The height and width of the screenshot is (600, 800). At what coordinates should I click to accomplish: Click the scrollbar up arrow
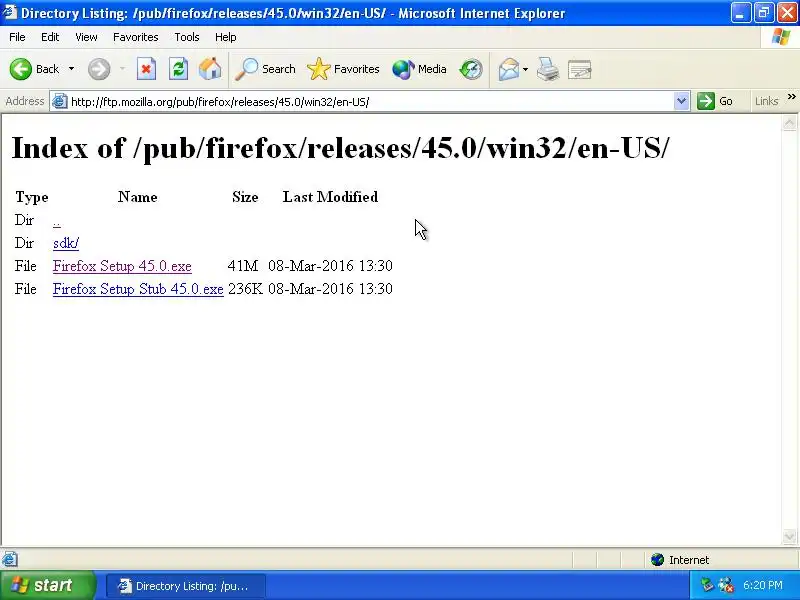tap(789, 123)
